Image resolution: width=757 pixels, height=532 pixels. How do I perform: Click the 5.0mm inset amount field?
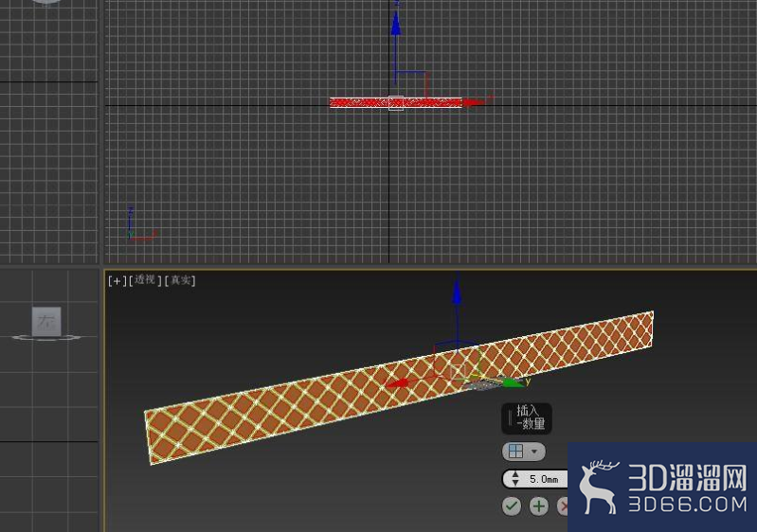click(544, 479)
